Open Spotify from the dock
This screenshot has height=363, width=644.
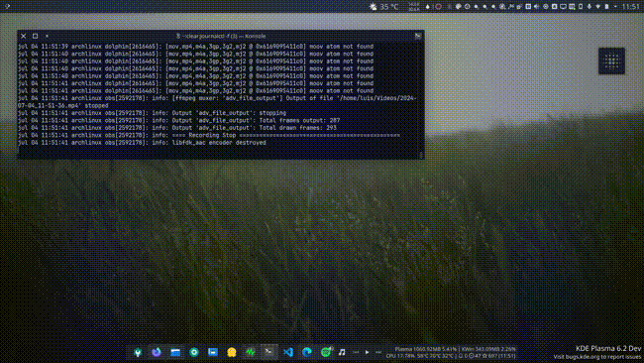pos(326,352)
